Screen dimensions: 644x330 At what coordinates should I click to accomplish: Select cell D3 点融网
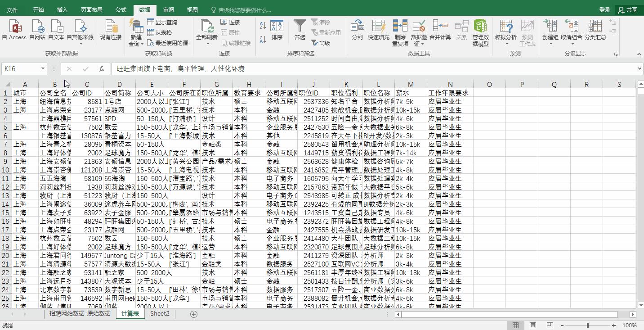pyautogui.click(x=119, y=110)
